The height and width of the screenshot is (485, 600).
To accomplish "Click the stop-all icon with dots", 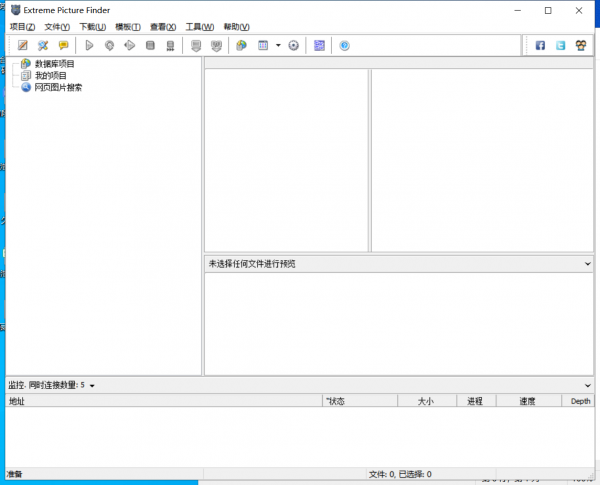I will coord(170,46).
